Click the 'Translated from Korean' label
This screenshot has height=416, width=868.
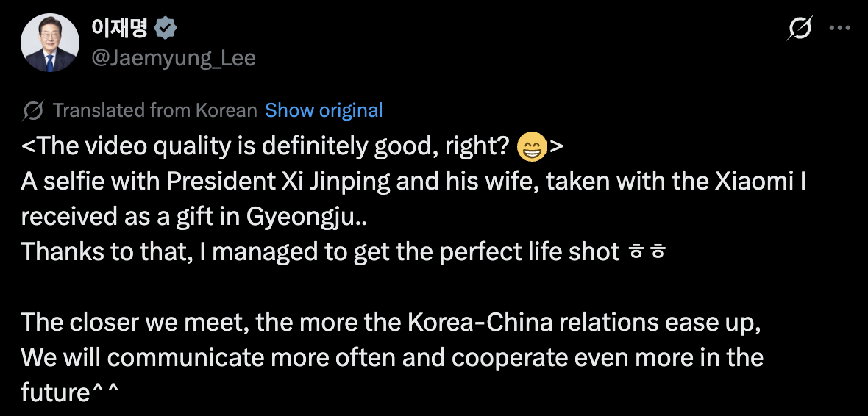click(x=155, y=111)
